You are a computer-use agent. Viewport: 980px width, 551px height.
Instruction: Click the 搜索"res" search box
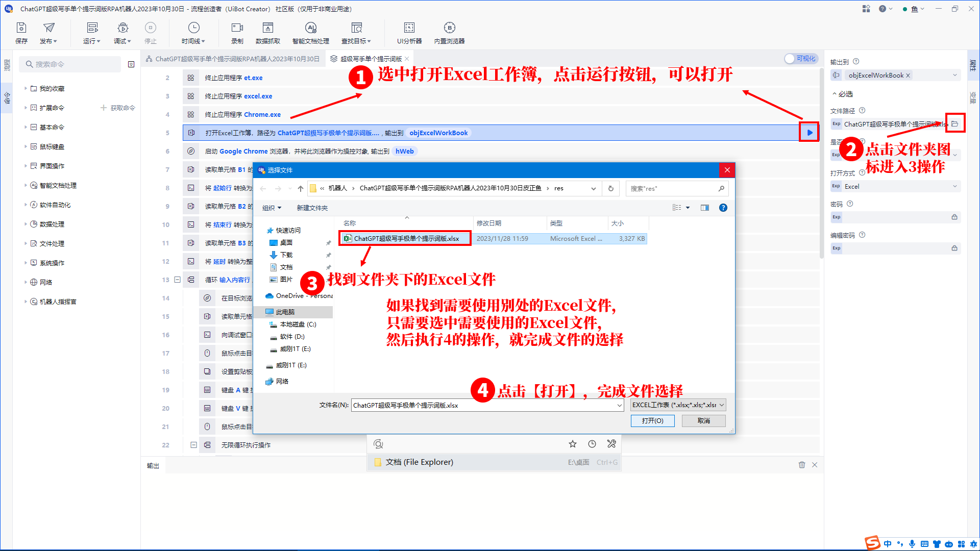coord(677,188)
